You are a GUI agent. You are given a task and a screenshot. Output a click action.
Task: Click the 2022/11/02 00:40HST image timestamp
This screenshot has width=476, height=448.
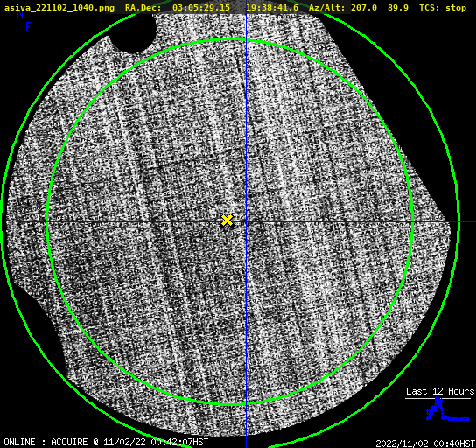pyautogui.click(x=425, y=444)
